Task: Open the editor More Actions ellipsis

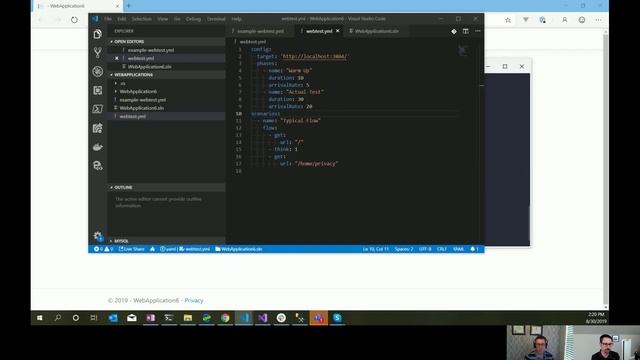Action: [x=477, y=31]
